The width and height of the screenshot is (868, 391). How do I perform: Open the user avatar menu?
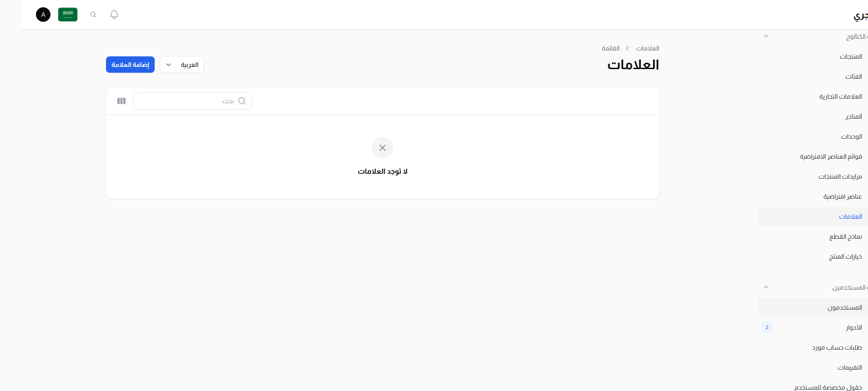[x=43, y=14]
